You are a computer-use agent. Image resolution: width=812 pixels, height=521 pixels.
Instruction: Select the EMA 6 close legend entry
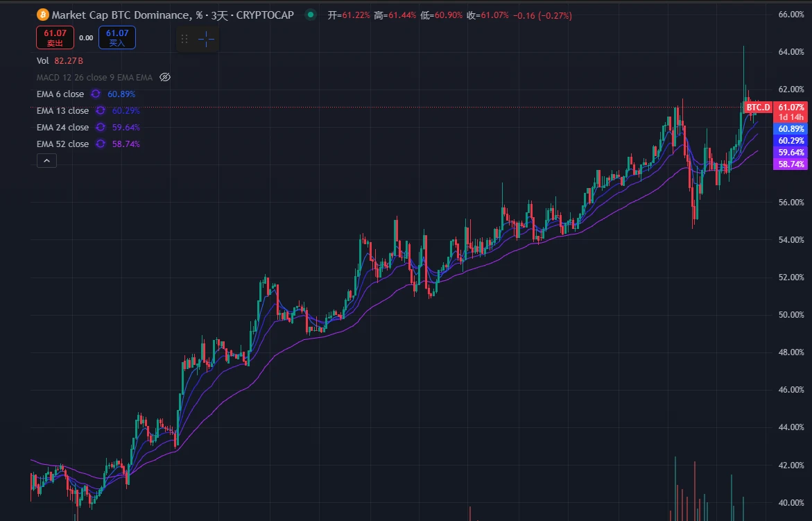pyautogui.click(x=60, y=94)
